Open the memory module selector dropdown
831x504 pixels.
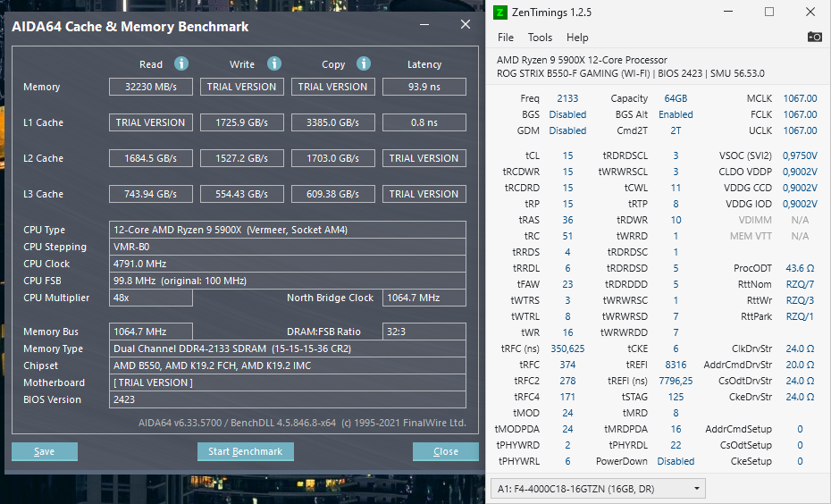(x=598, y=489)
